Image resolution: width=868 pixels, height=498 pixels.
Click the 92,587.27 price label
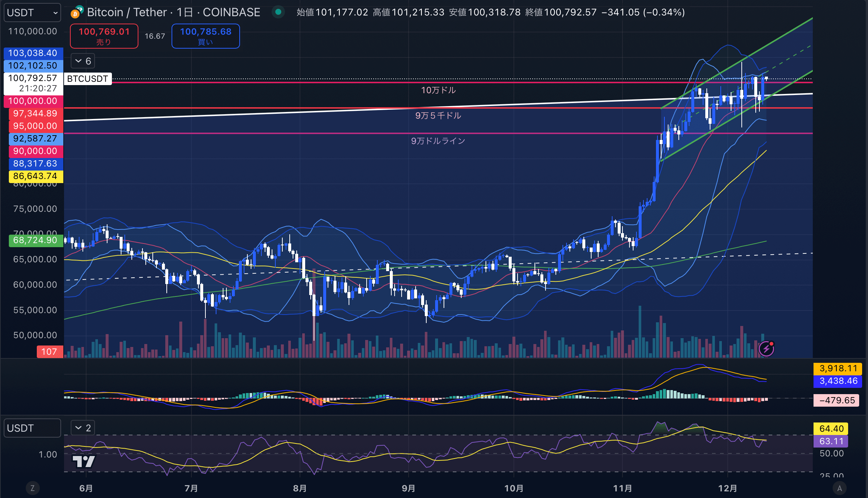pos(36,138)
